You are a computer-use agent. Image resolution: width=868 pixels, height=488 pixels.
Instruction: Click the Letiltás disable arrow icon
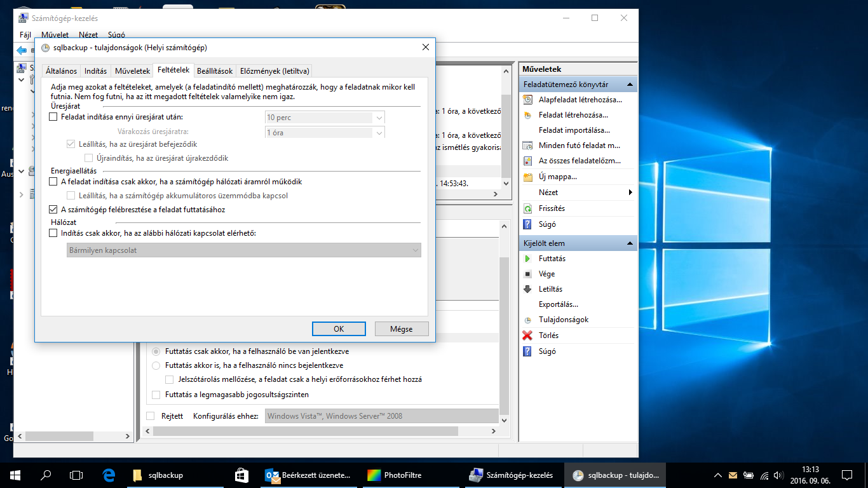pos(527,289)
